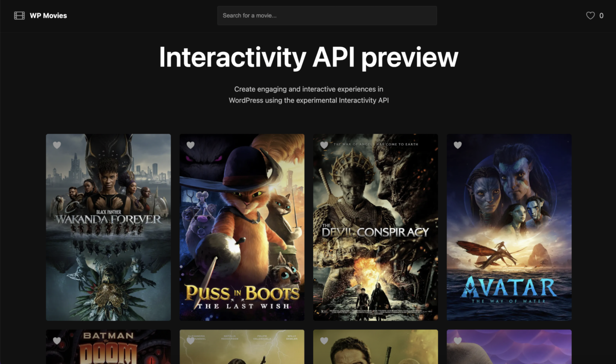616x364 pixels.
Task: Click the favorites count number in header
Action: [x=602, y=16]
